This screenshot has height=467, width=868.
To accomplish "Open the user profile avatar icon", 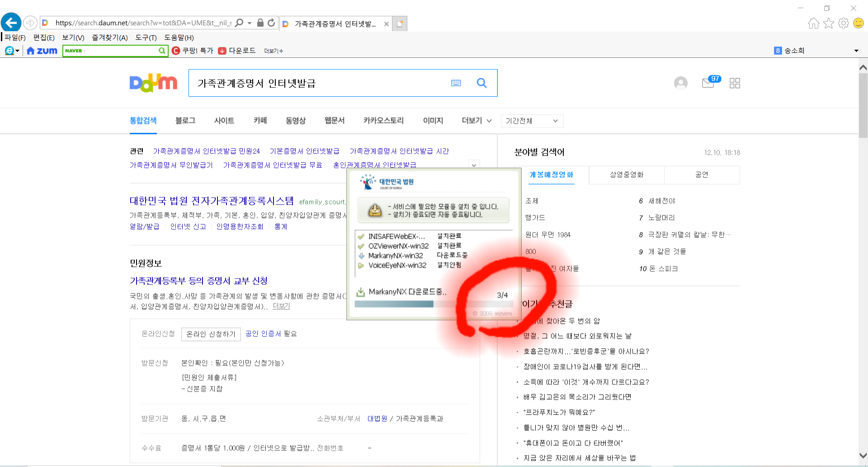I will 680,83.
